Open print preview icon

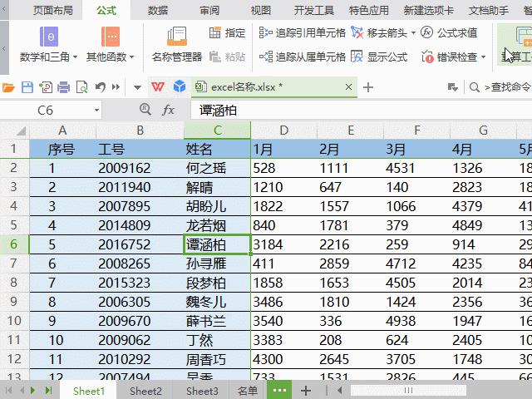point(81,87)
